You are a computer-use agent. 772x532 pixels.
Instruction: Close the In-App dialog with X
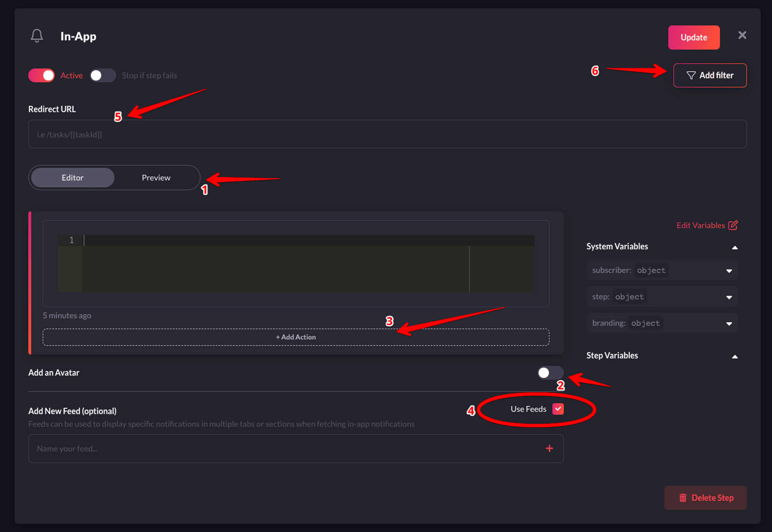pyautogui.click(x=742, y=36)
